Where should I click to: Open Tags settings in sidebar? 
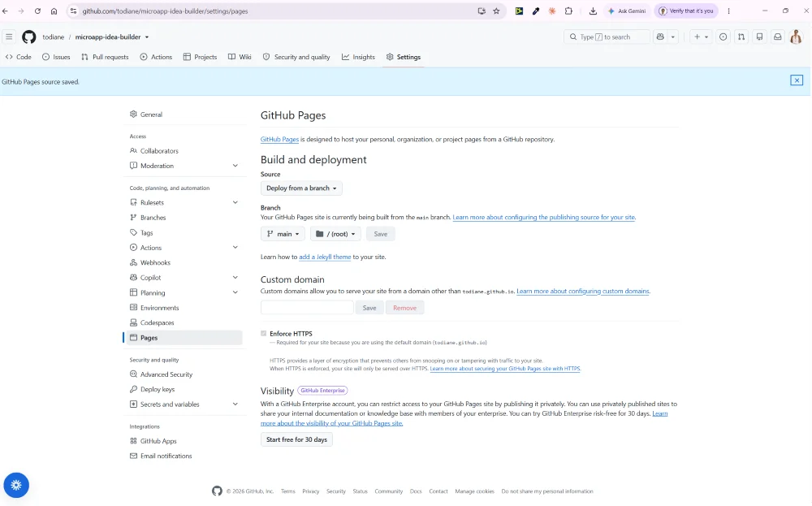click(185, 232)
